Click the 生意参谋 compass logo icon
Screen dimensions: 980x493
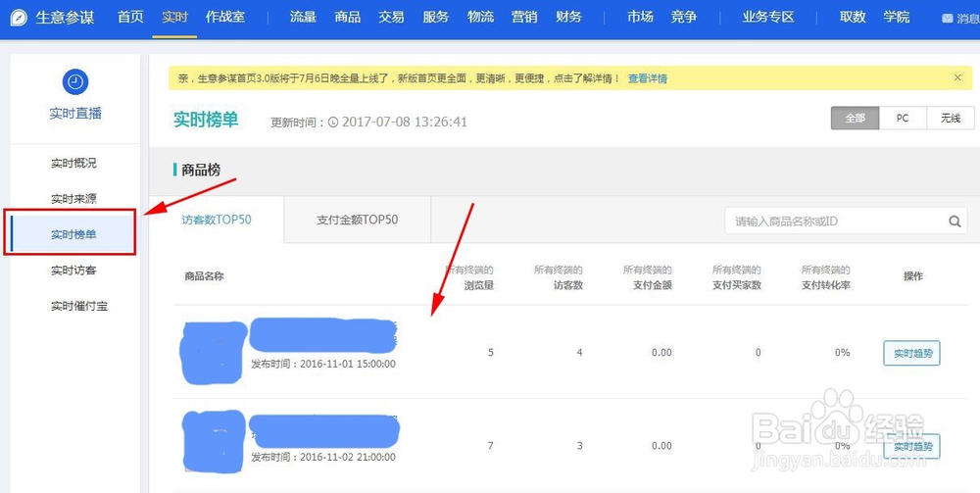tap(20, 18)
